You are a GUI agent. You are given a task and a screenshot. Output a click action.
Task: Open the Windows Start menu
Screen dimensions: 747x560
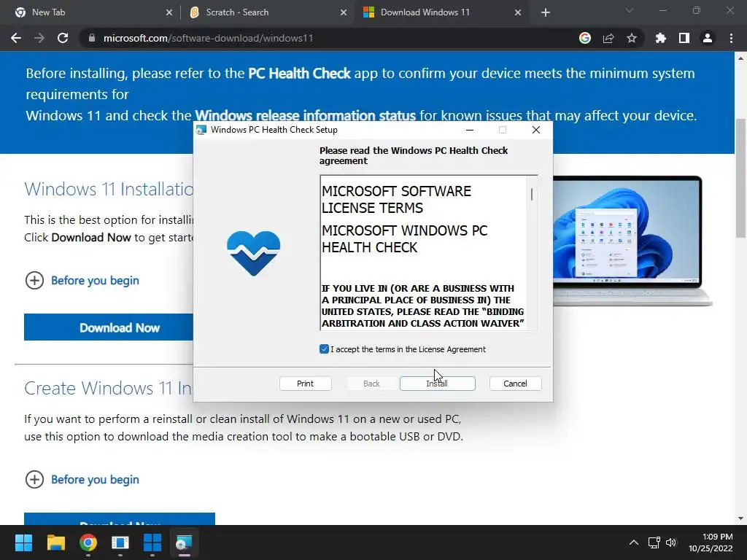(23, 542)
